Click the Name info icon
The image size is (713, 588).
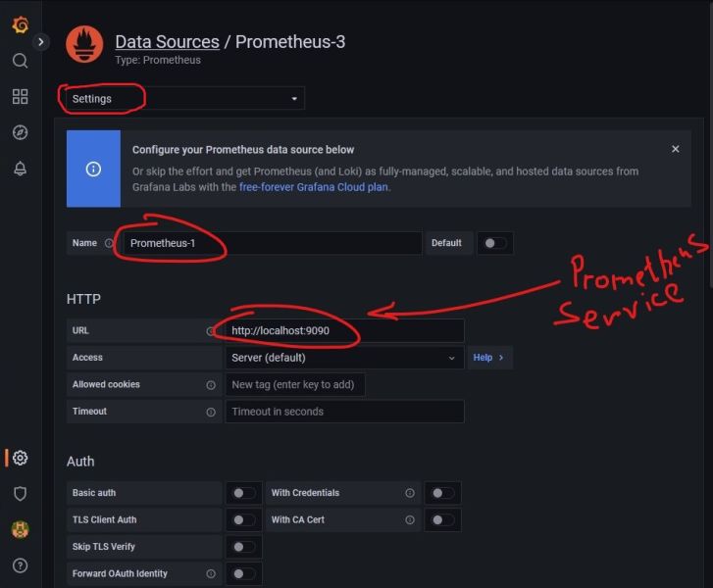click(x=109, y=243)
